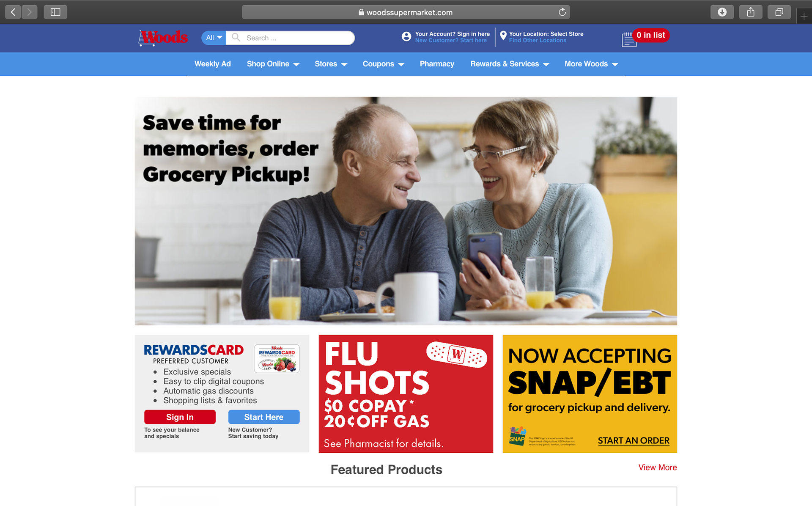The height and width of the screenshot is (506, 812).
Task: Open the Pharmacy menu item
Action: tap(437, 64)
